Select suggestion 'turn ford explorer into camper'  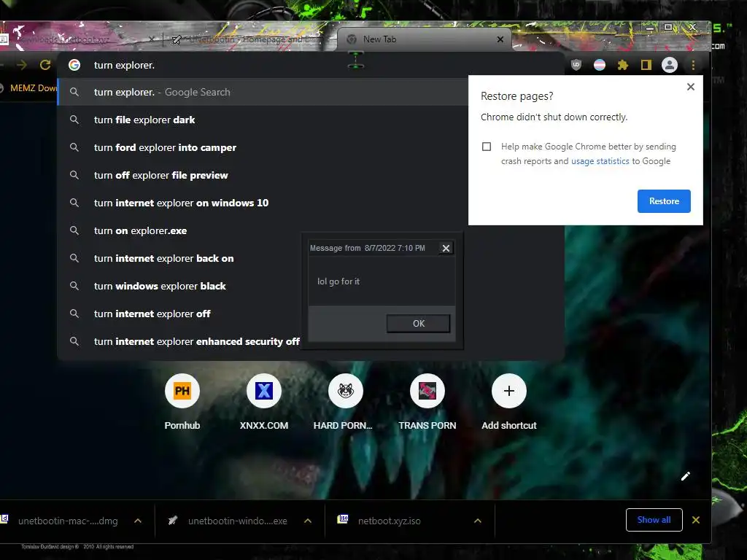tap(263, 147)
